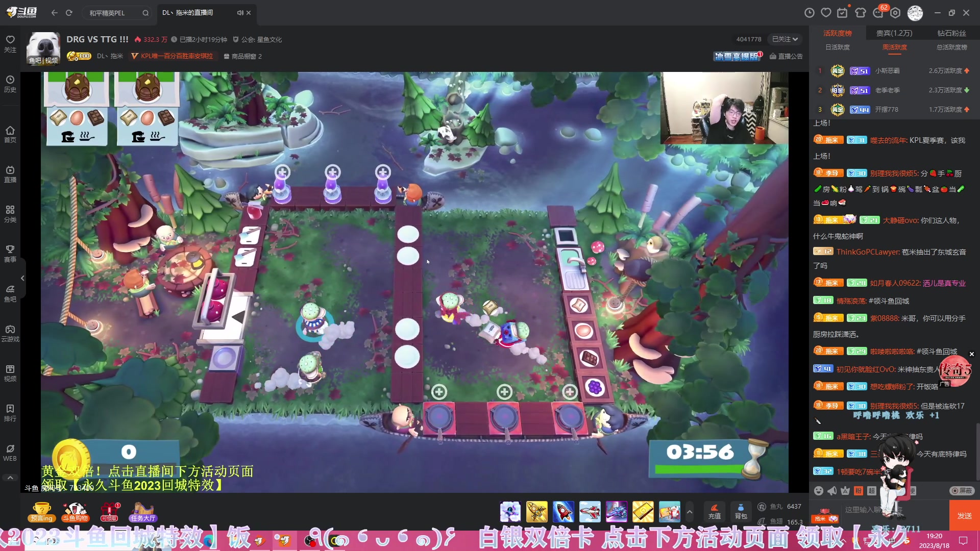The image size is (980, 551).
Task: Open 视频 videos in sidebar
Action: coord(10,373)
